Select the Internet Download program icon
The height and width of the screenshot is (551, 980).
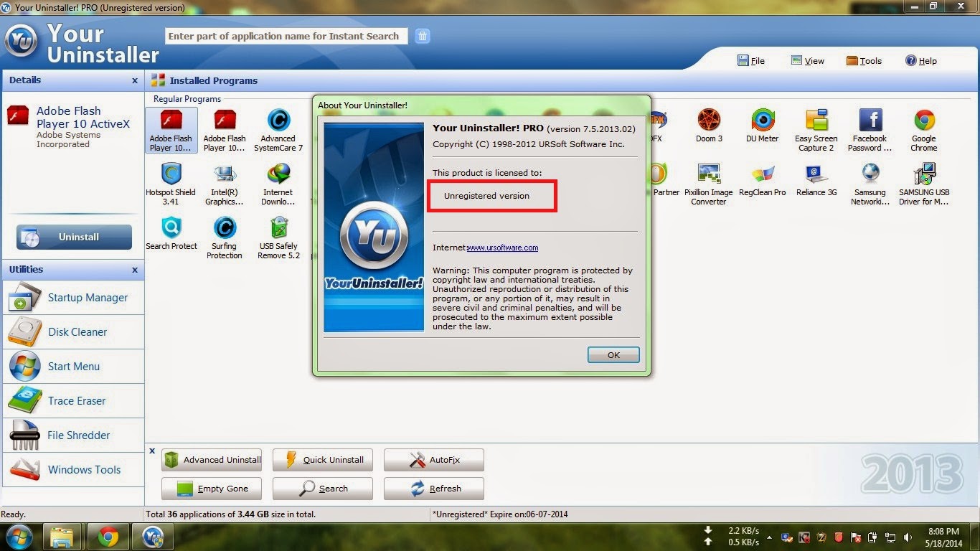tap(278, 184)
